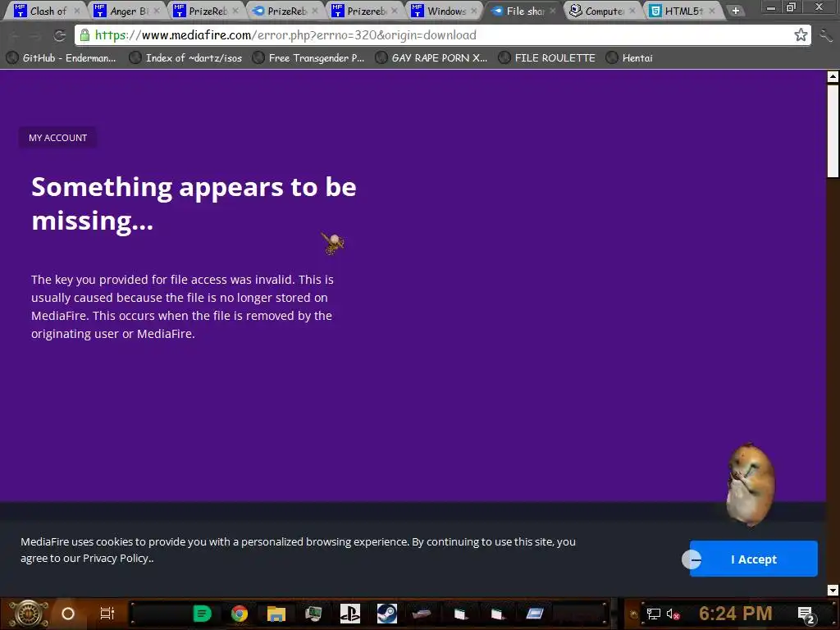The image size is (840, 630).
Task: Open 'Index of ~dartz/isos' bookmark
Action: point(186,58)
